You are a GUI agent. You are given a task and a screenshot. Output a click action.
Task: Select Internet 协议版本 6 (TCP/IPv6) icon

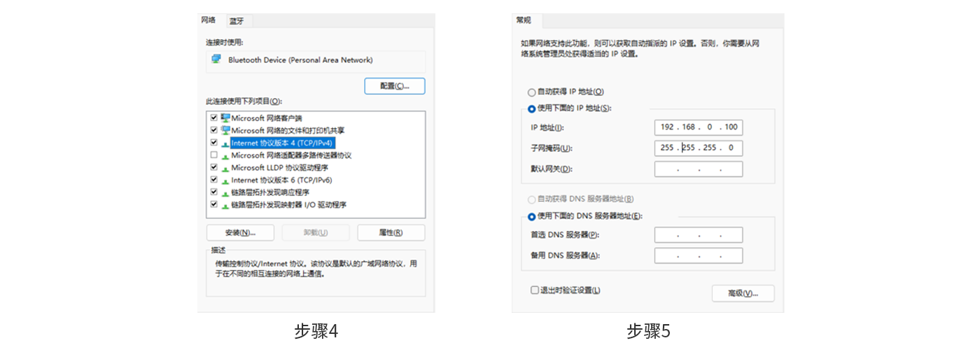pyautogui.click(x=225, y=181)
